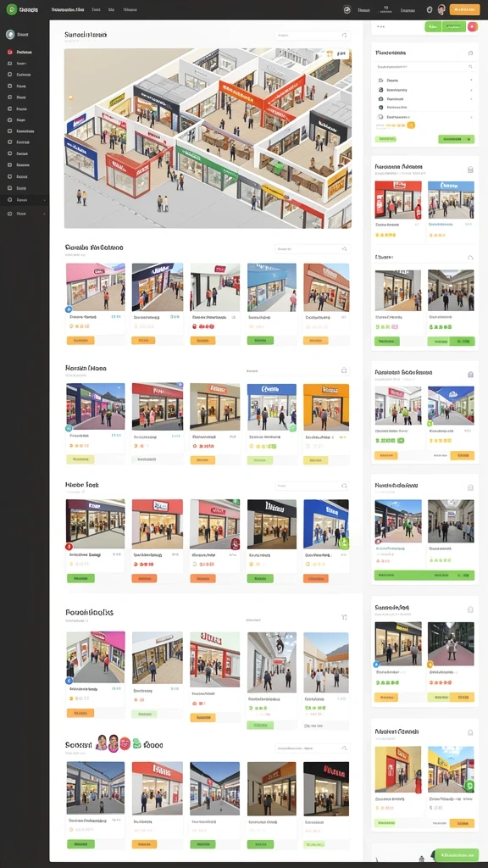Click the orange button in top-right corner
The height and width of the screenshot is (868, 488).
(x=465, y=10)
